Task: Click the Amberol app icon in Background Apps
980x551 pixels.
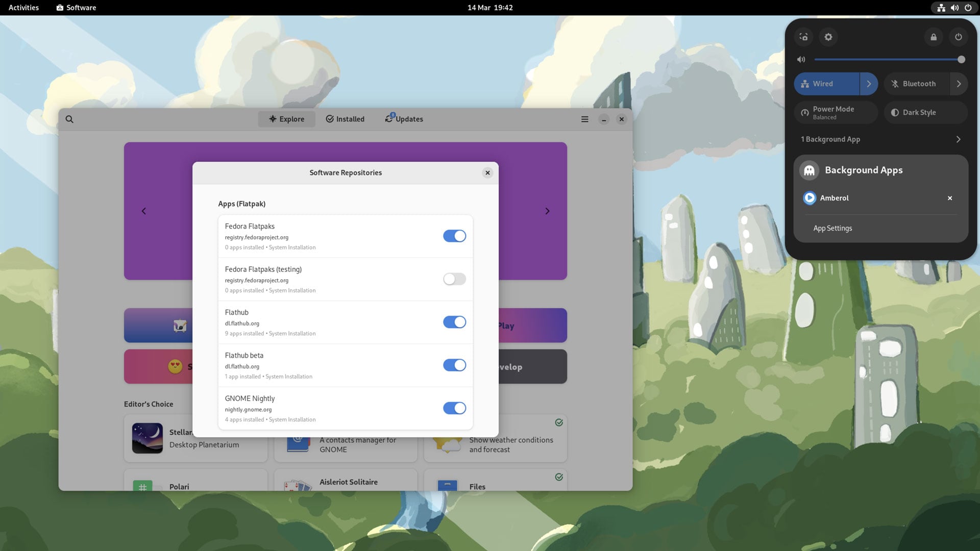Action: pos(810,198)
